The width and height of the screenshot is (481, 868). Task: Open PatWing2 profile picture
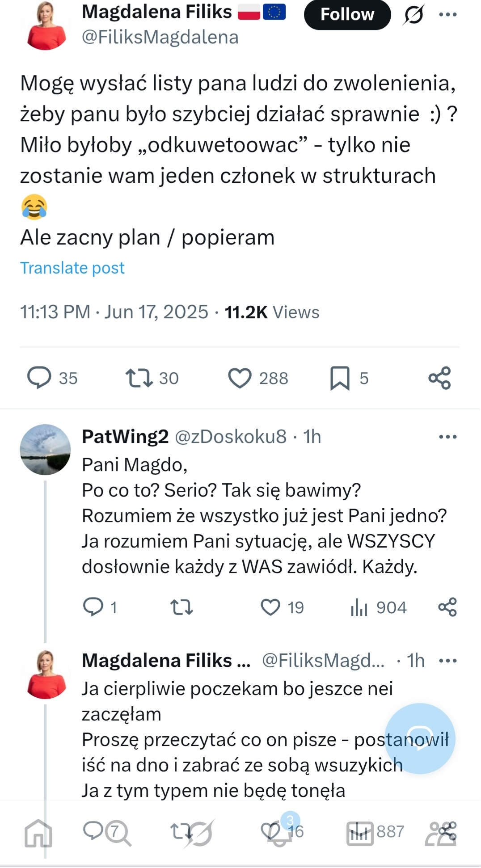(45, 449)
